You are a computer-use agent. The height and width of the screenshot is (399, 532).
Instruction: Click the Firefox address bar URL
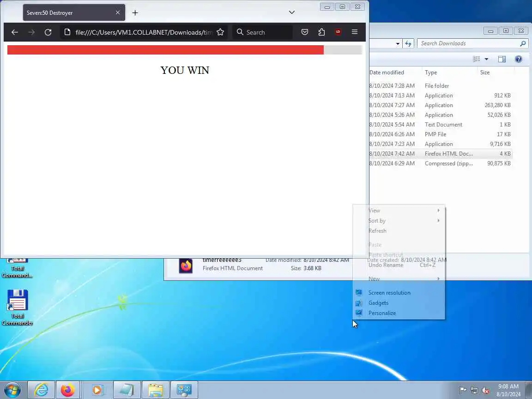point(144,32)
